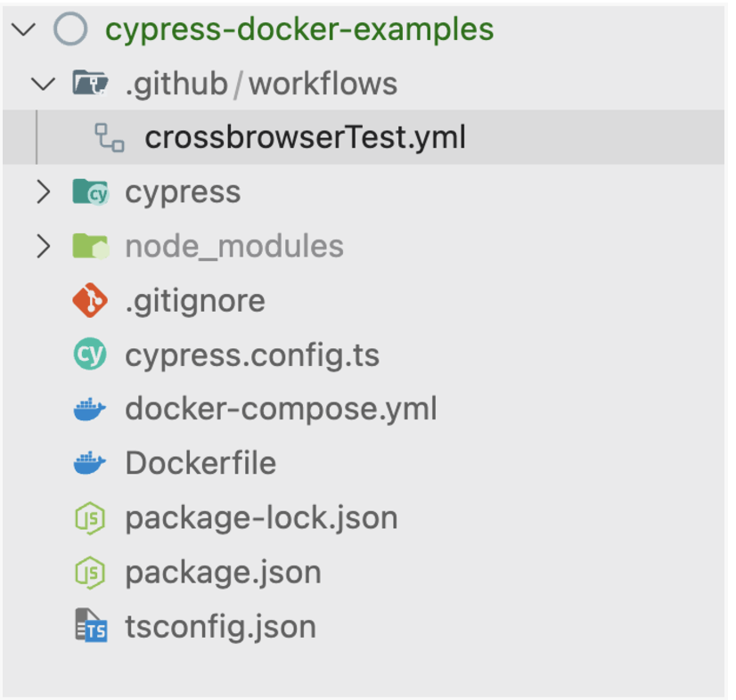This screenshot has height=700, width=736.
Task: Click the npm icon next to package.json
Action: 89,572
